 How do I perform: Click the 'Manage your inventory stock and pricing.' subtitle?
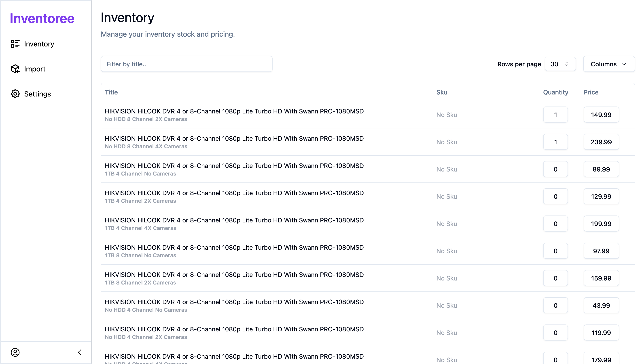(x=168, y=34)
